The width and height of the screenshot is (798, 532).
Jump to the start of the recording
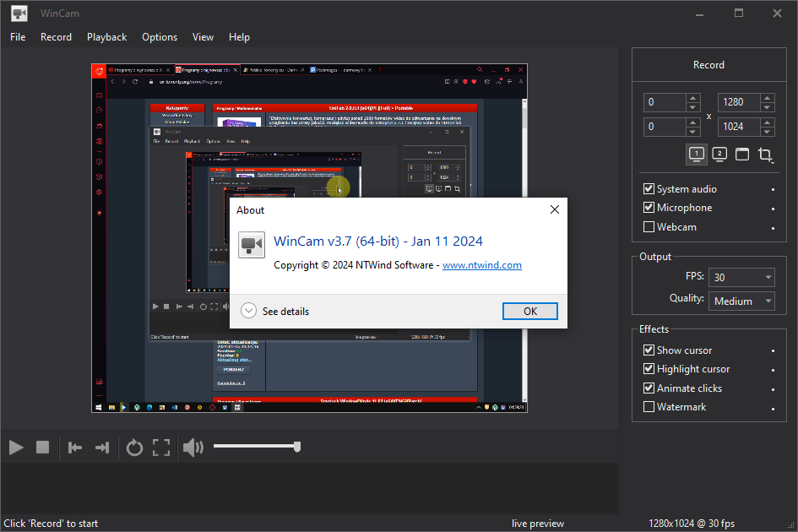click(x=75, y=448)
